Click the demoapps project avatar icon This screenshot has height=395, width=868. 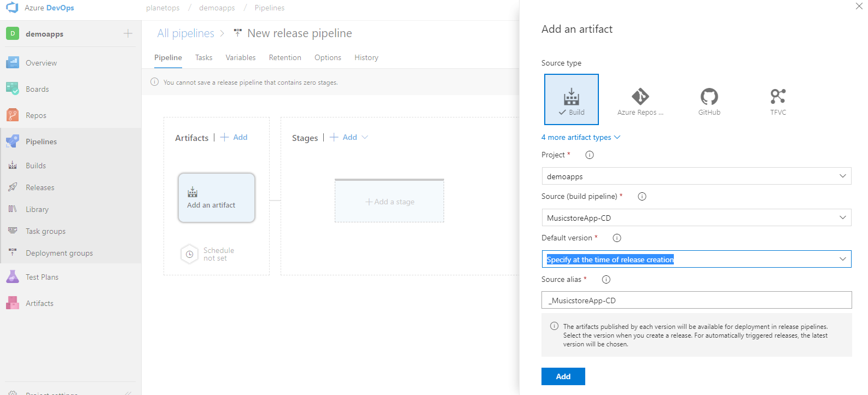(13, 34)
